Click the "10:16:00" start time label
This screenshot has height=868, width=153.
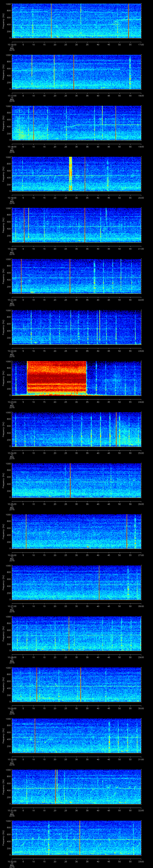click(12, 44)
